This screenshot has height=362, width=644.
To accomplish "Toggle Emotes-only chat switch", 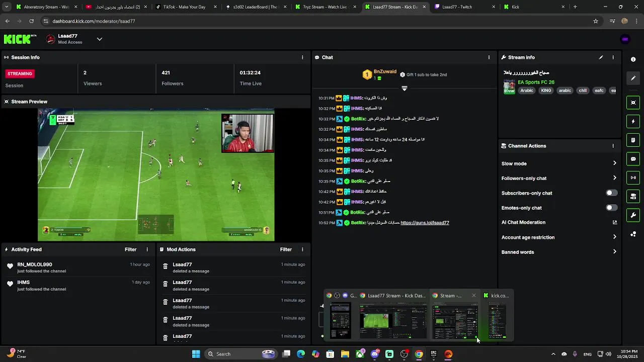I will click(x=611, y=208).
